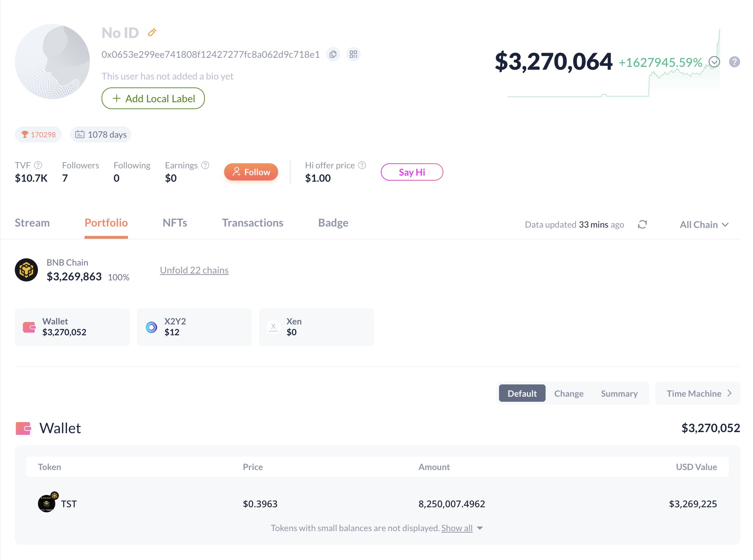Click the pencil icon to edit ID
The width and height of the screenshot is (753, 560).
152,33
